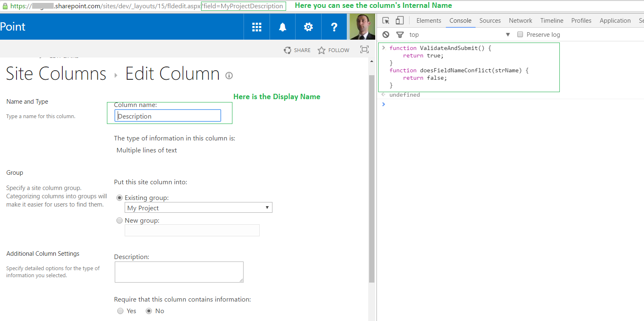
Task: Open the SharePoint app launcher grid
Action: point(257,27)
